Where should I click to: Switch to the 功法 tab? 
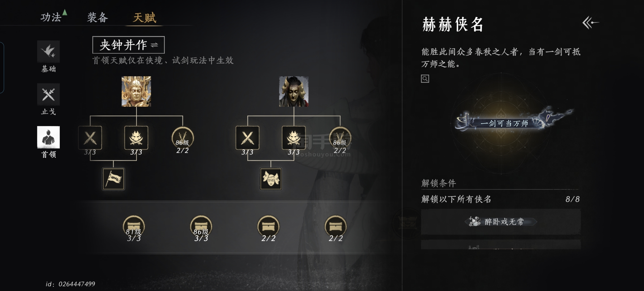coord(51,17)
